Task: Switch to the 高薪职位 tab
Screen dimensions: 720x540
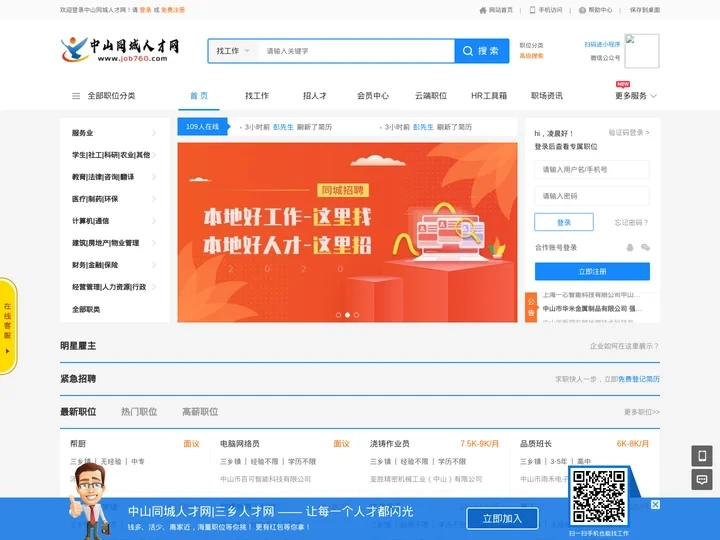Action: point(200,412)
